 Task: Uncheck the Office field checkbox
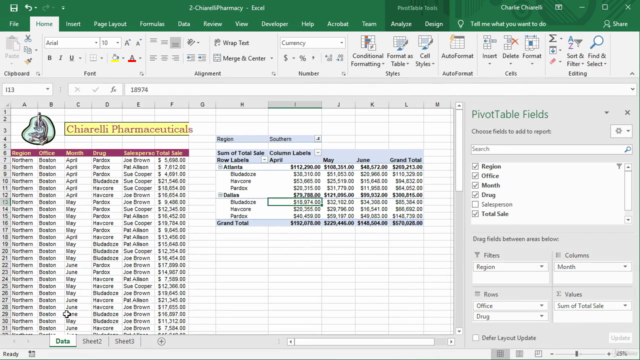click(x=475, y=176)
